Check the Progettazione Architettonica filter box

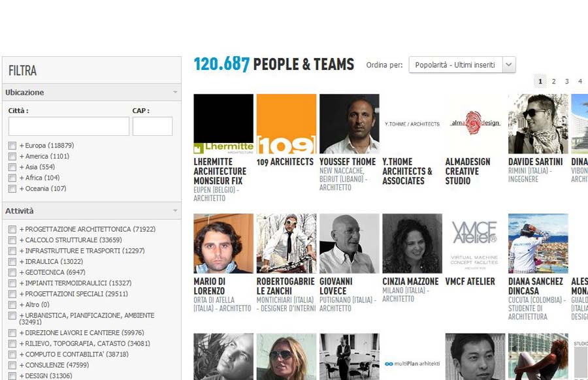pos(12,229)
